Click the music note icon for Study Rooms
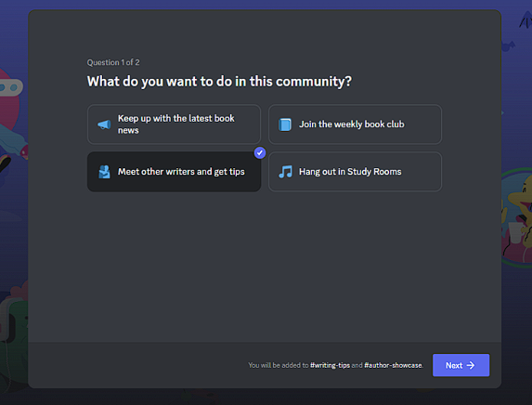The height and width of the screenshot is (405, 532). click(x=285, y=172)
